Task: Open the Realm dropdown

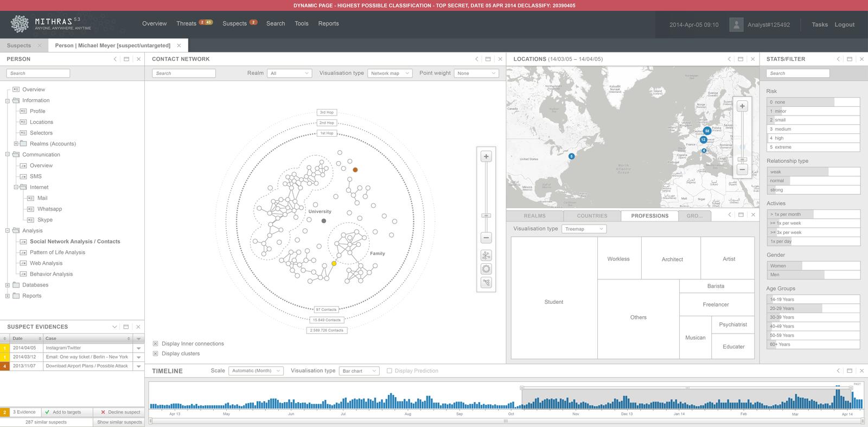Action: [289, 73]
